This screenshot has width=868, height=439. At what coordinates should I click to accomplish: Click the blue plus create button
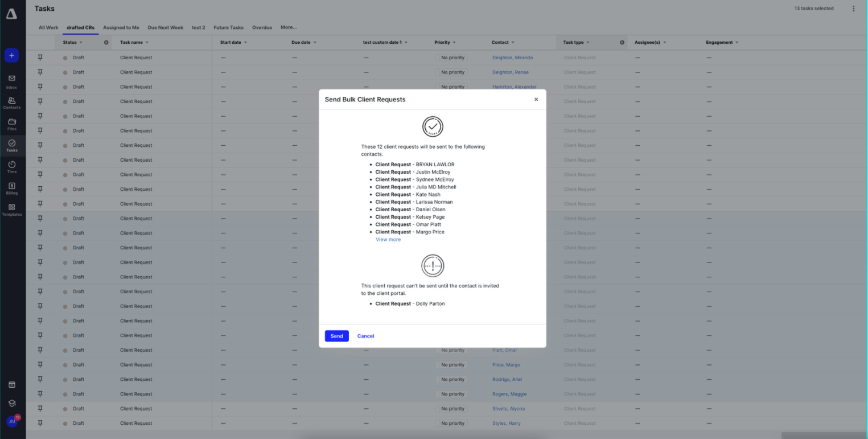coord(11,56)
